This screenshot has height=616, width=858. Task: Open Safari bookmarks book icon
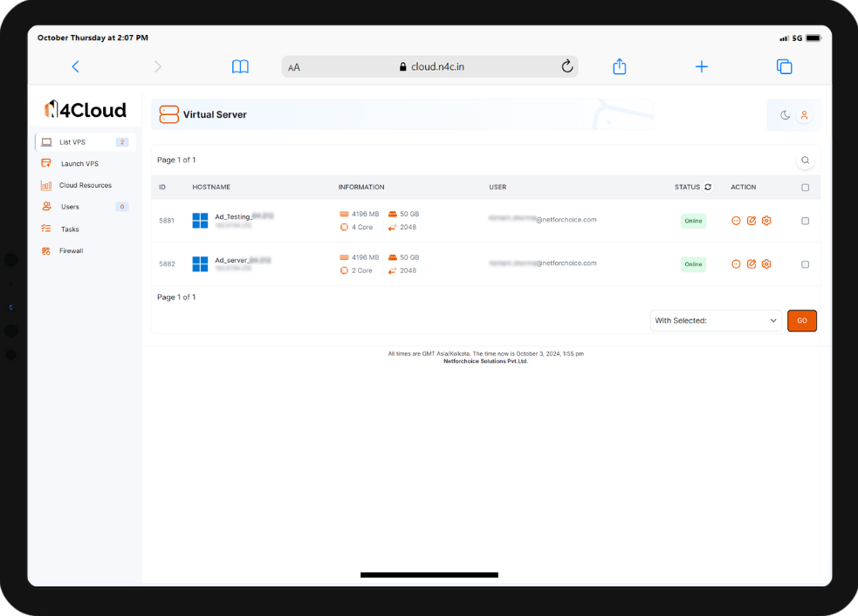click(x=240, y=67)
